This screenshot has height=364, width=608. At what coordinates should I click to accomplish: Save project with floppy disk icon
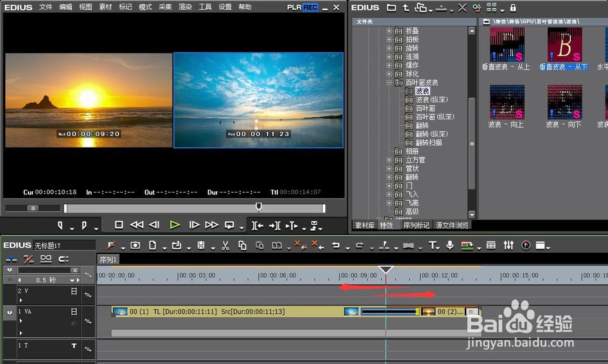(201, 246)
